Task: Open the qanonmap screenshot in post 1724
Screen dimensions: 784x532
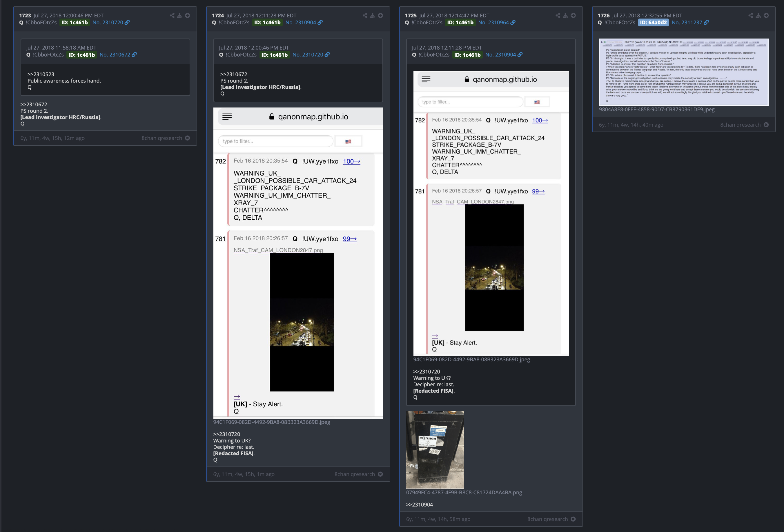Action: tap(298, 263)
